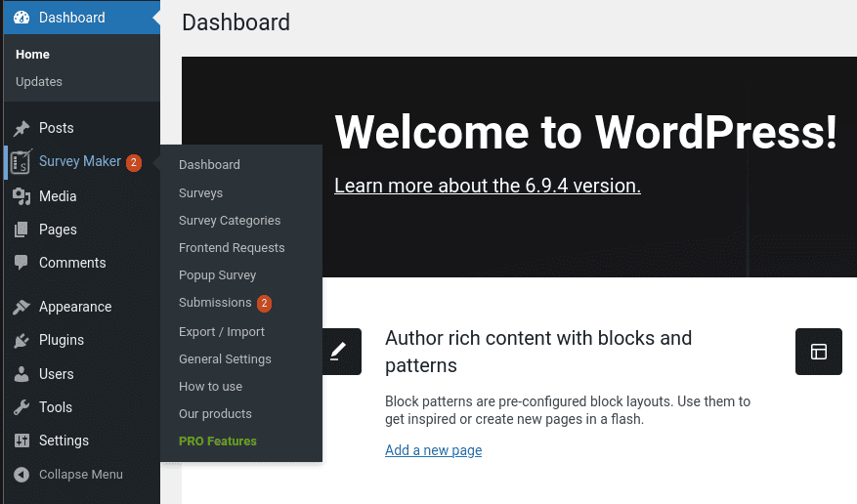Click the Author rich content with blocks heading
857x504 pixels.
coord(538,352)
